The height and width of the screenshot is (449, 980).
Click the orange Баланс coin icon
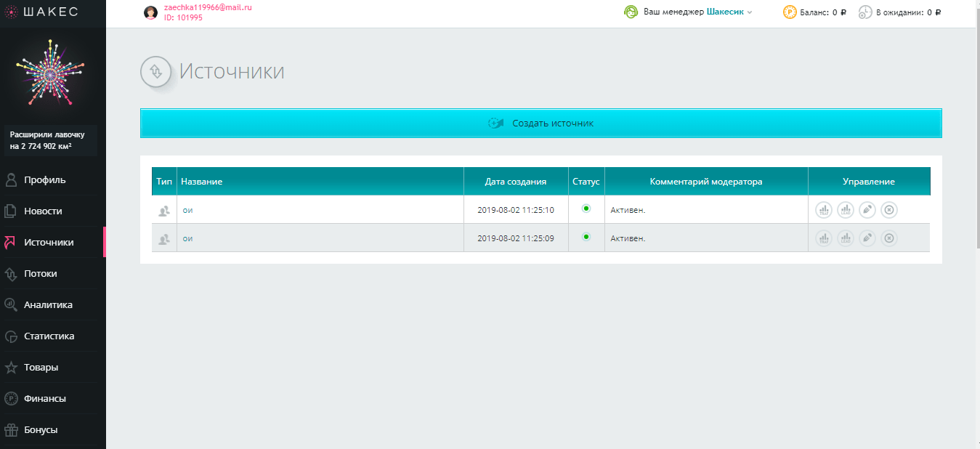coord(790,12)
